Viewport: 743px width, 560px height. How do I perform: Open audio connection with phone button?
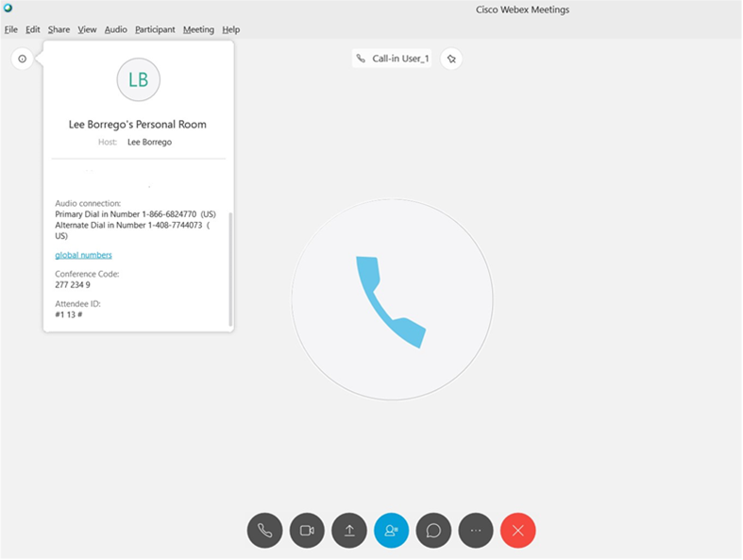264,530
